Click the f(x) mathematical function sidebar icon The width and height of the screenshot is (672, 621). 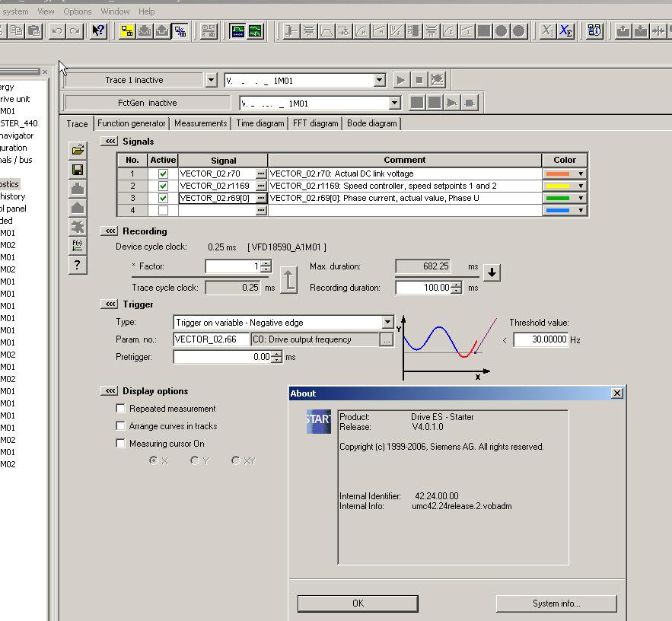pos(78,246)
